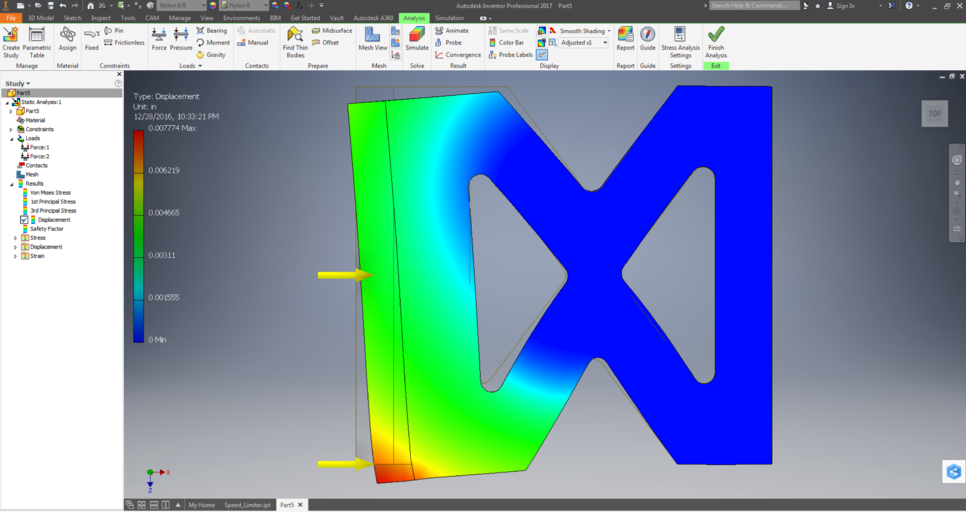Viewport: 966px width, 512px height.
Task: Open the Adjusted x1 scale dropdown
Action: click(x=605, y=43)
